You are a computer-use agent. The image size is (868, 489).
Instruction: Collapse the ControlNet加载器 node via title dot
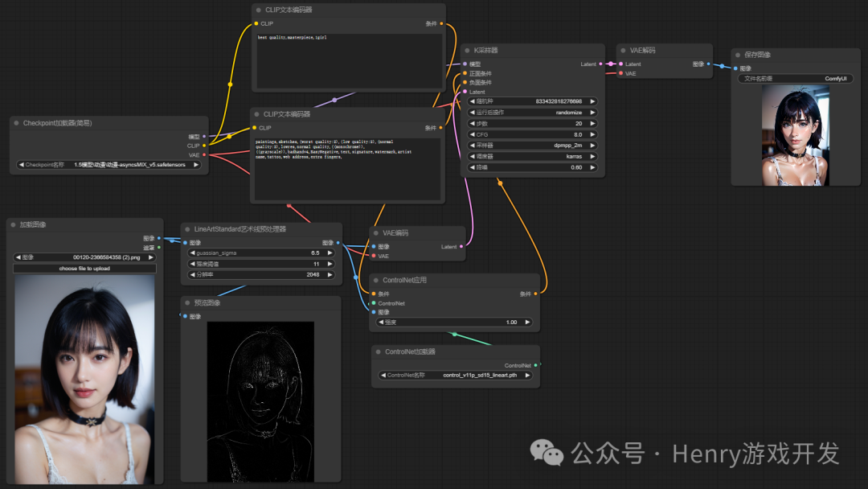(x=378, y=351)
